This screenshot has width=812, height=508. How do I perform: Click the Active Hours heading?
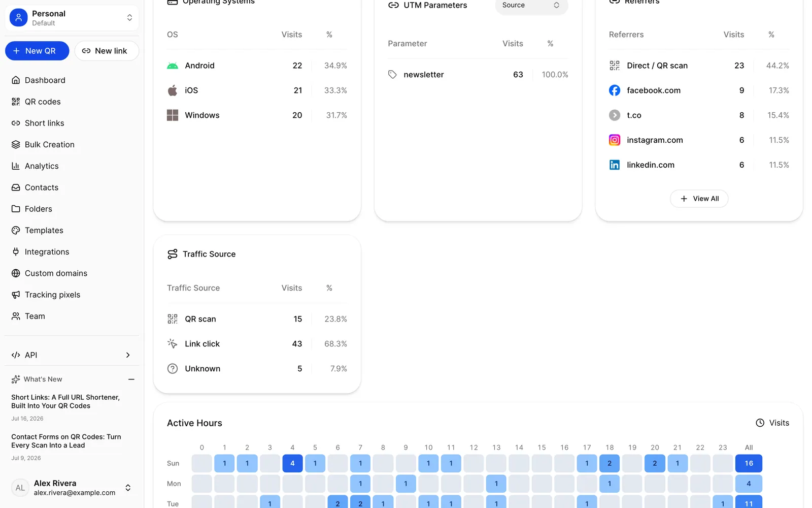coord(194,423)
